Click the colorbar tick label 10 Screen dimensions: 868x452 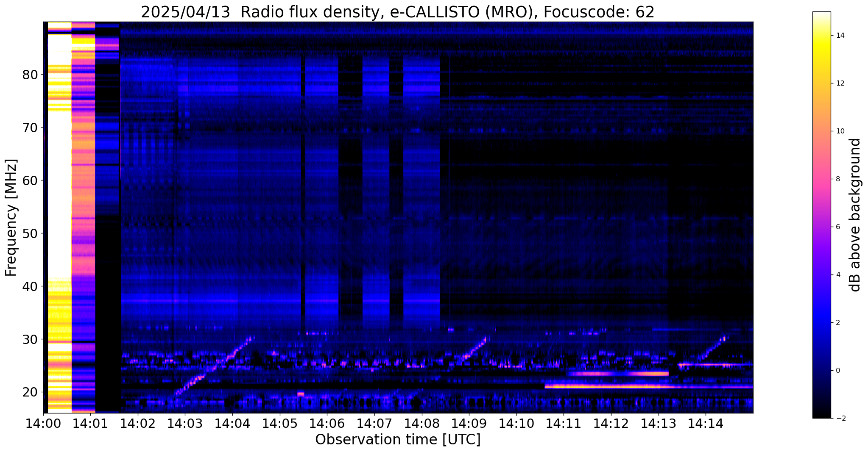pyautogui.click(x=840, y=131)
